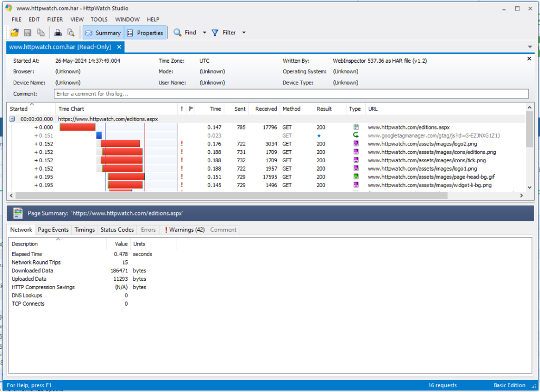Open the Find dropdown arrow
The image size is (540, 392).
point(204,33)
